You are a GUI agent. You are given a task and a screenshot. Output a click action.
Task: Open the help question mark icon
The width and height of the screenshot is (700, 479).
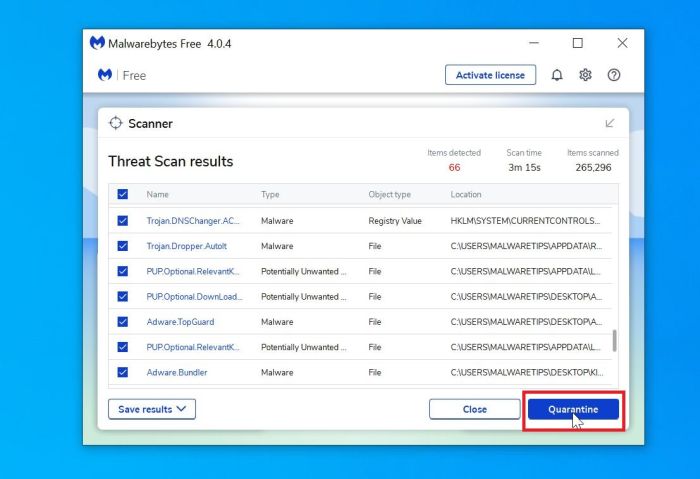[x=614, y=75]
